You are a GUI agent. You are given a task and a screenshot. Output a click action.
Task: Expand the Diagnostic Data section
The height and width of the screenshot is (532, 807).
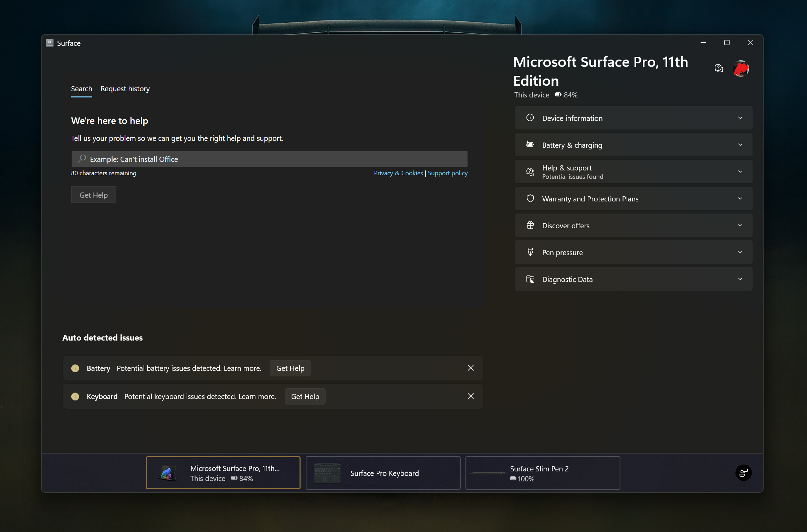(x=740, y=279)
